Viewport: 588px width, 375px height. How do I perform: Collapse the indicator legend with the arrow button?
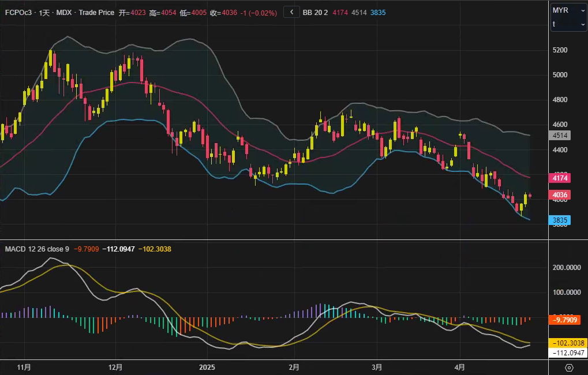291,12
